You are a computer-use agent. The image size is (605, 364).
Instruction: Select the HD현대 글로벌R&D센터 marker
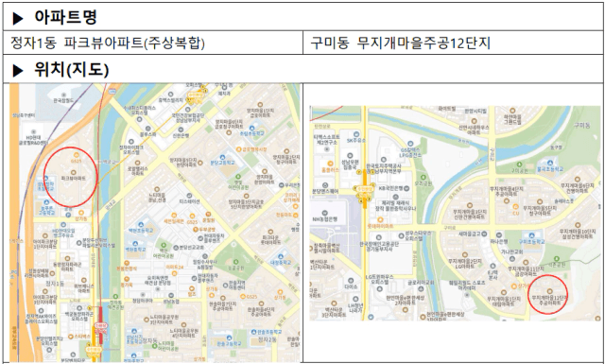tap(33, 131)
